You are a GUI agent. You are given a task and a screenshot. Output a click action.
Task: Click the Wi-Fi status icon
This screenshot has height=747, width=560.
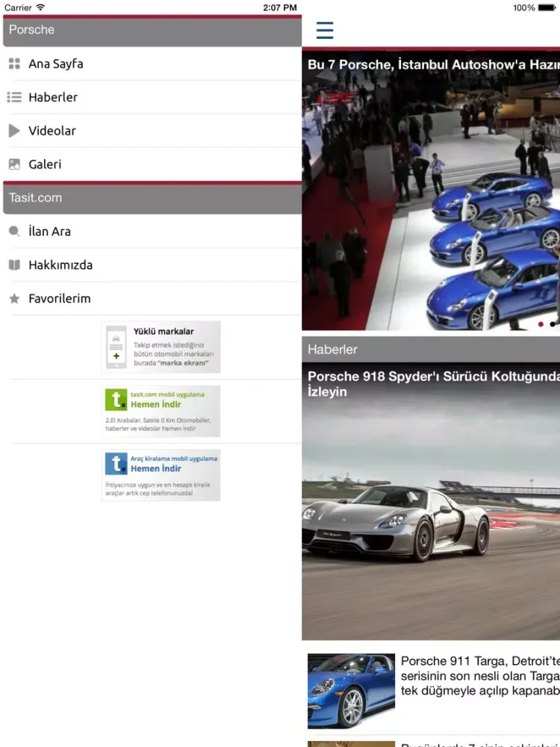40,7
